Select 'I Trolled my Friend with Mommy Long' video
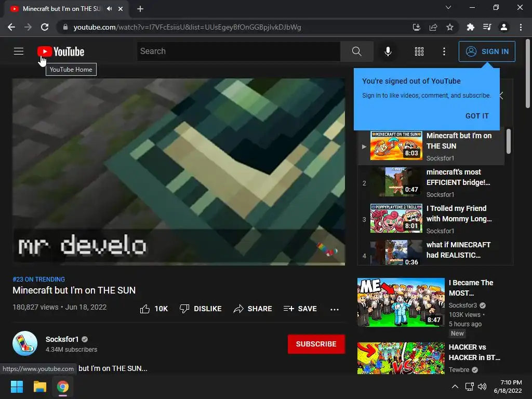Viewport: 532px width, 399px height. click(431, 219)
